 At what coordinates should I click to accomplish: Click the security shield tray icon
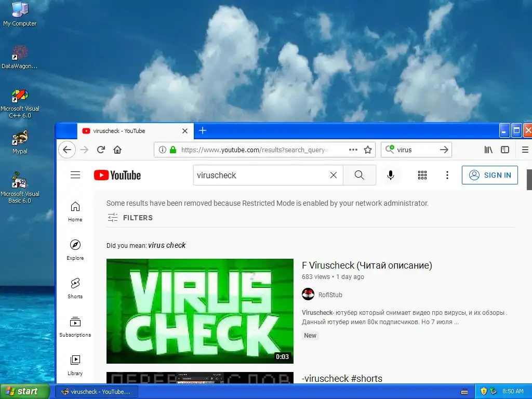coord(484,392)
